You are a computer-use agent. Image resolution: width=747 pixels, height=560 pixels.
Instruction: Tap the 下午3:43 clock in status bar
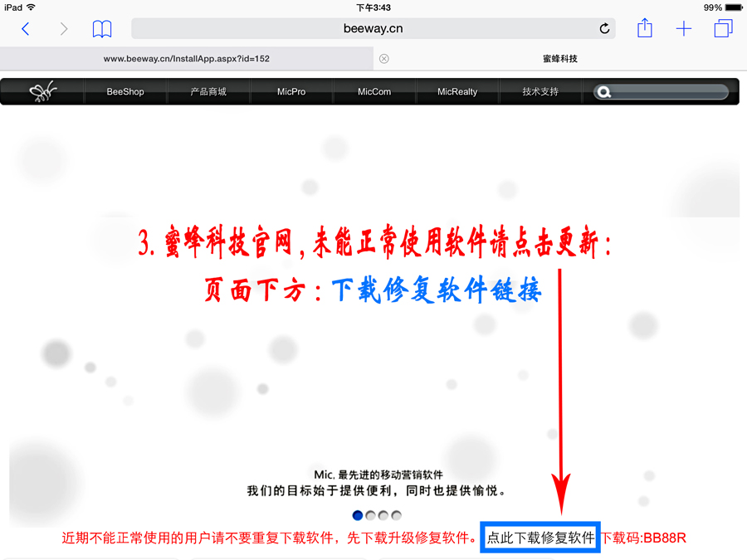(373, 7)
